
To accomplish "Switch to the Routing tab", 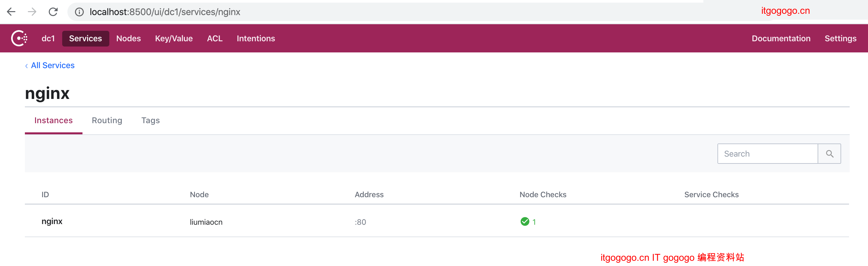I will click(x=107, y=120).
